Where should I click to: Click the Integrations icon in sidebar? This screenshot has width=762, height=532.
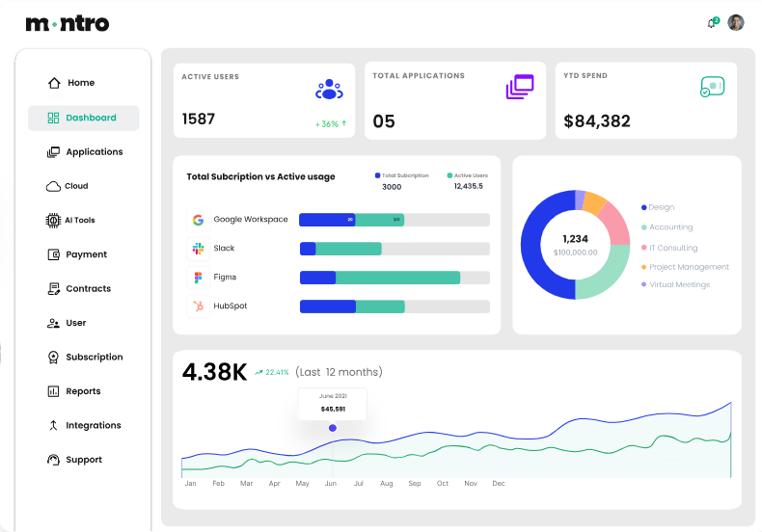pos(54,426)
